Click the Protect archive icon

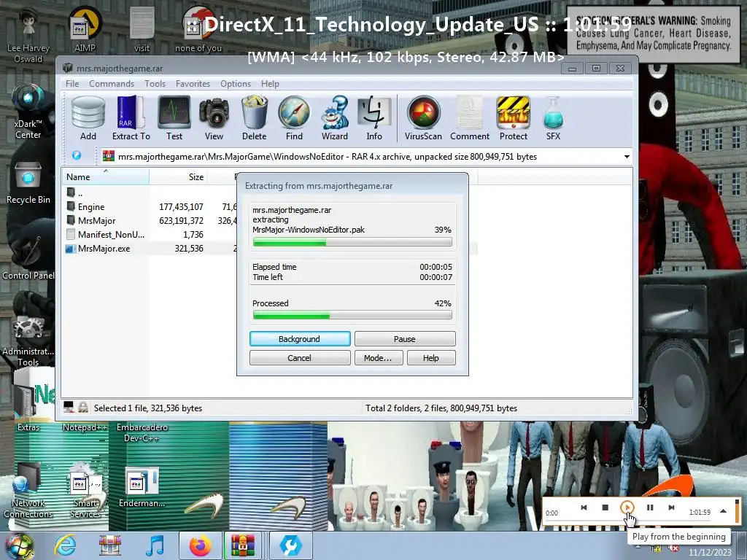click(513, 118)
